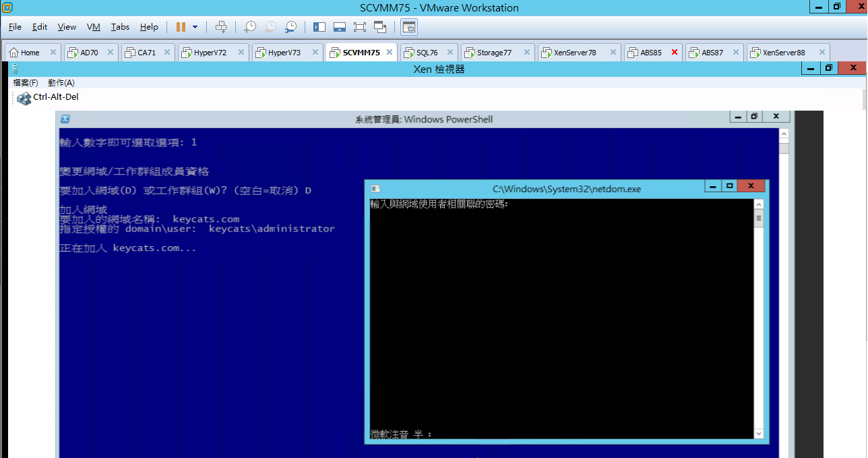Screen dimensions: 868x458
Task: Click the Xen 檢視器 window title icon
Action: 15,69
